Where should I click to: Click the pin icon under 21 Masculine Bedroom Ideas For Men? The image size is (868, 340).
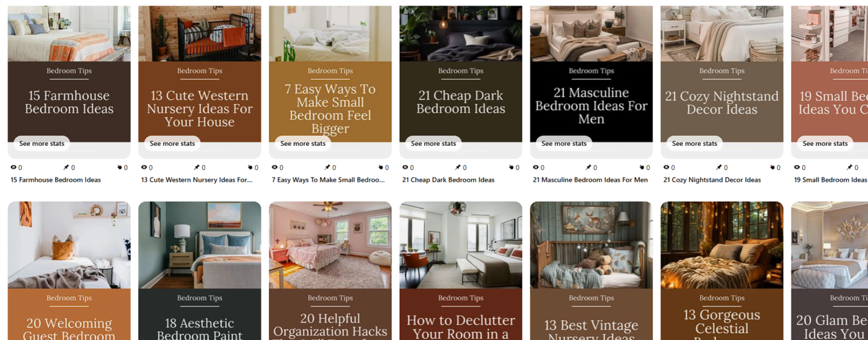click(x=588, y=168)
